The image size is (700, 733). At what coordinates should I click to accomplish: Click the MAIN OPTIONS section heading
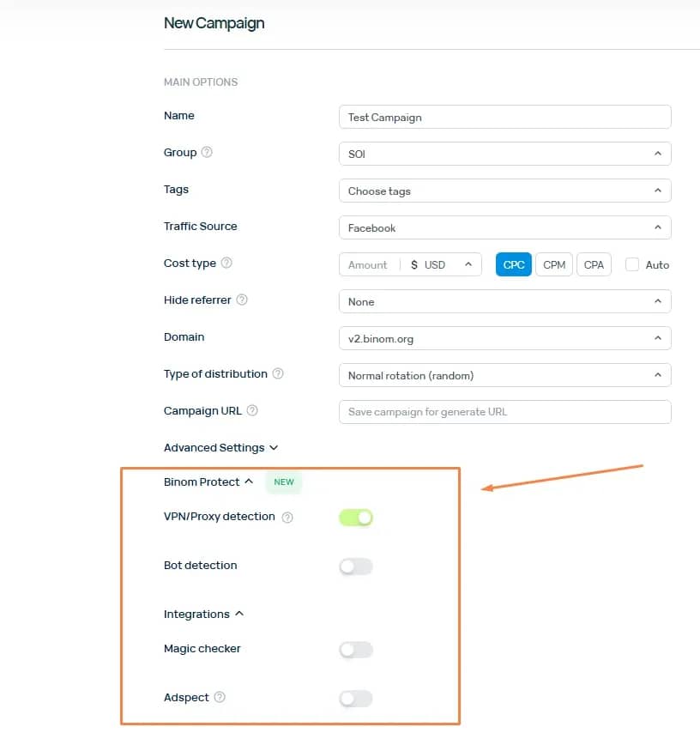201,82
